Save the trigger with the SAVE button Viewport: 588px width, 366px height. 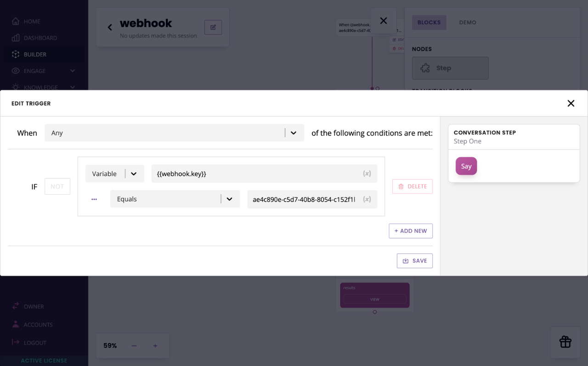[x=414, y=260]
